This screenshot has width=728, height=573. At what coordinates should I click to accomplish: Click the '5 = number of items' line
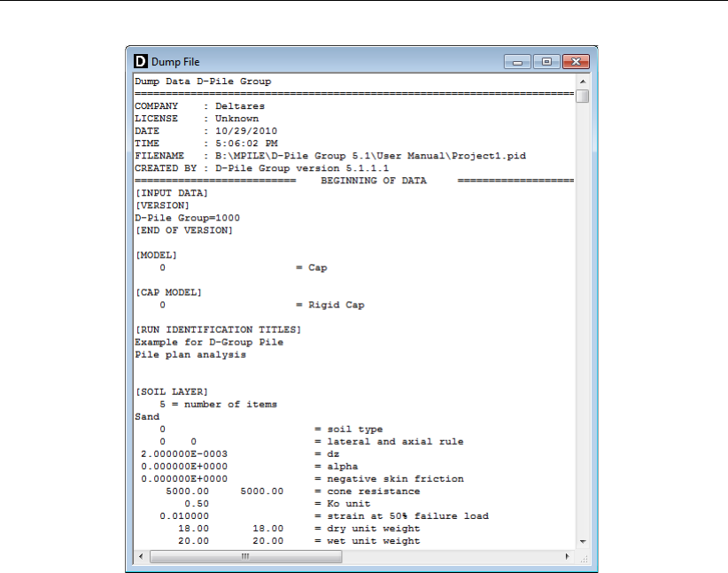[218, 405]
